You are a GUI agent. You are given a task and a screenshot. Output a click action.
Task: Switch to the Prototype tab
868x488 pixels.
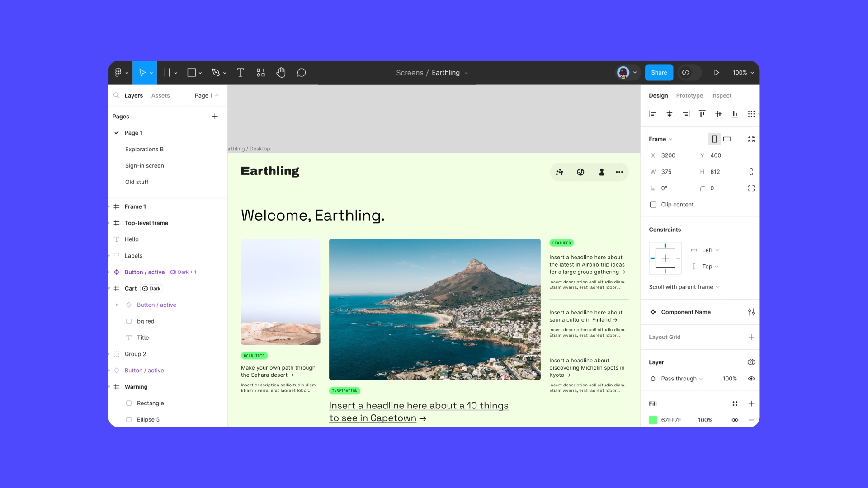689,96
